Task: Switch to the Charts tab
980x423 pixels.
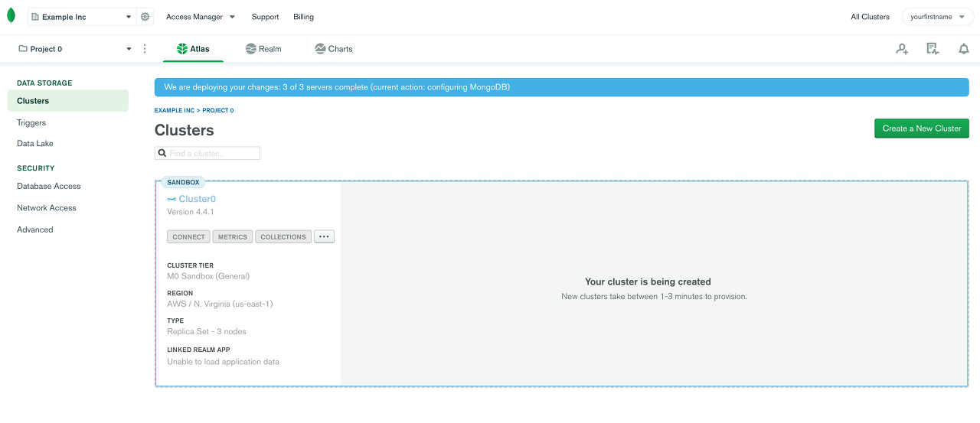Action: coord(333,49)
